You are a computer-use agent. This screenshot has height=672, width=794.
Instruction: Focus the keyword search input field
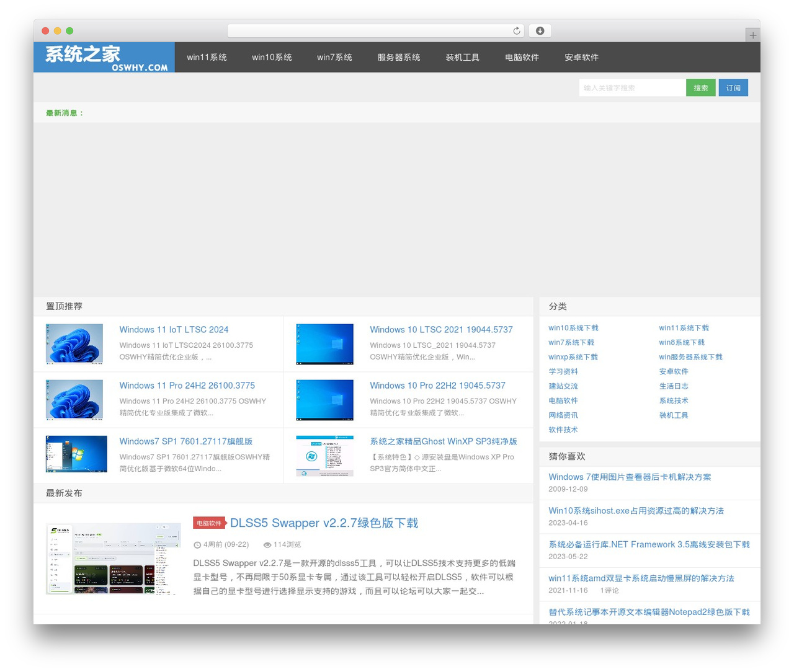(x=633, y=88)
